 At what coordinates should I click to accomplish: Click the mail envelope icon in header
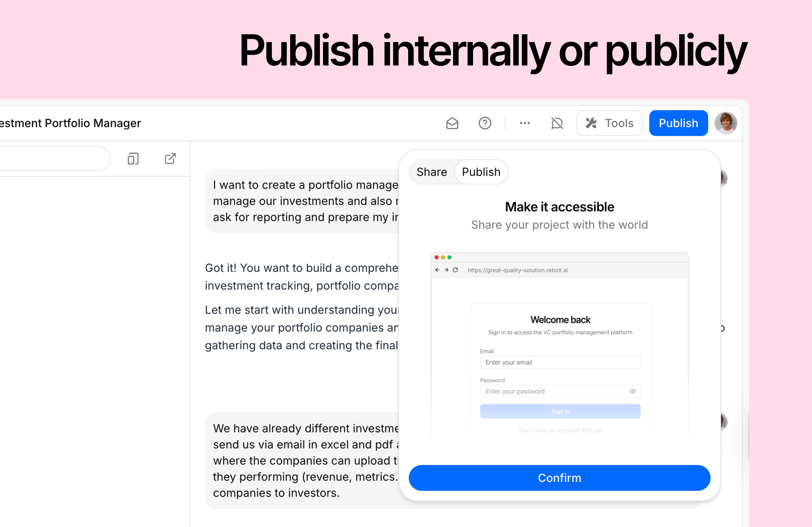452,123
